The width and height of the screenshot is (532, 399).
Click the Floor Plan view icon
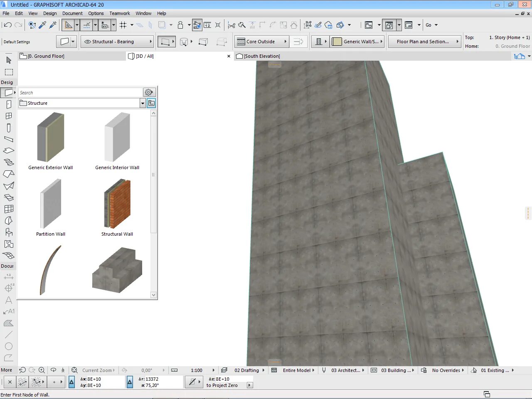tap(369, 25)
